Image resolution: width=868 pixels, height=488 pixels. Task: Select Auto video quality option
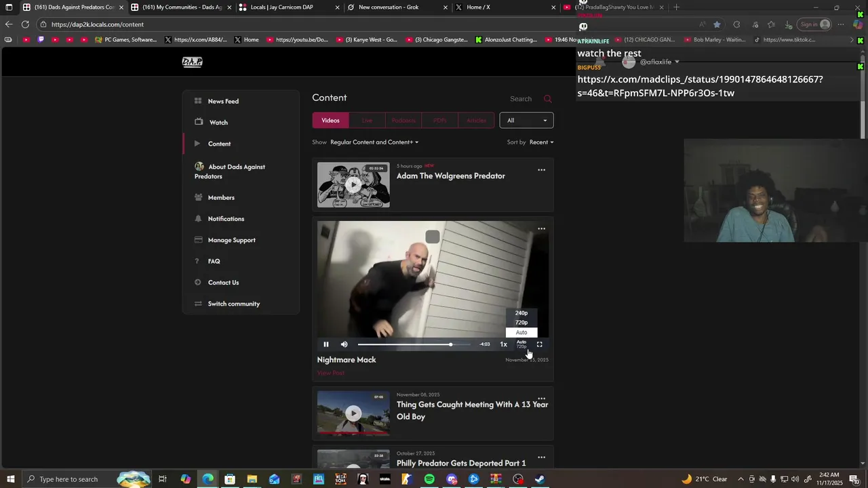click(521, 332)
